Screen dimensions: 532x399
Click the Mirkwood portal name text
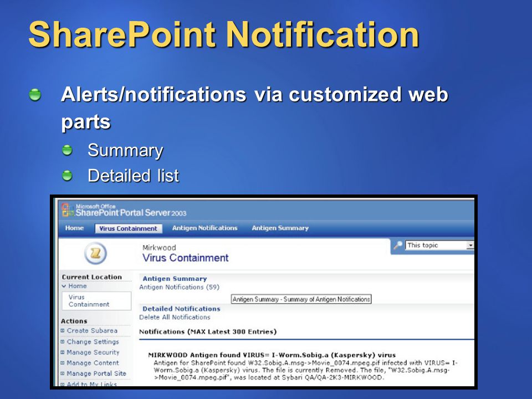coord(159,247)
